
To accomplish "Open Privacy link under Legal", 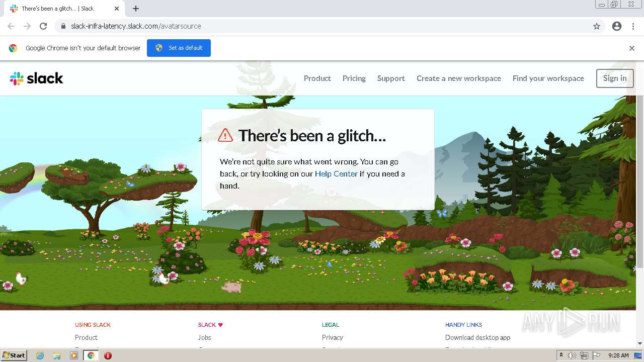I will (x=333, y=337).
